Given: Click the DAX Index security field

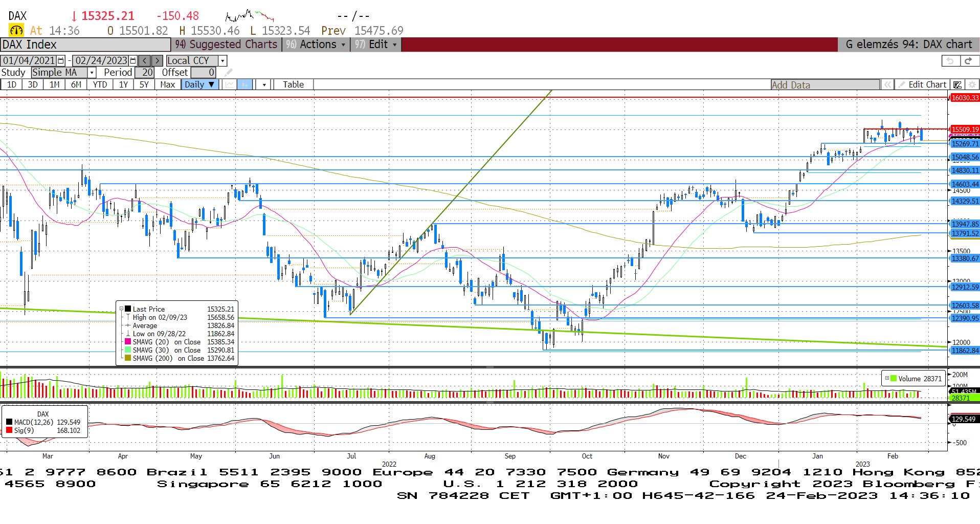Looking at the screenshot, I should click(85, 45).
